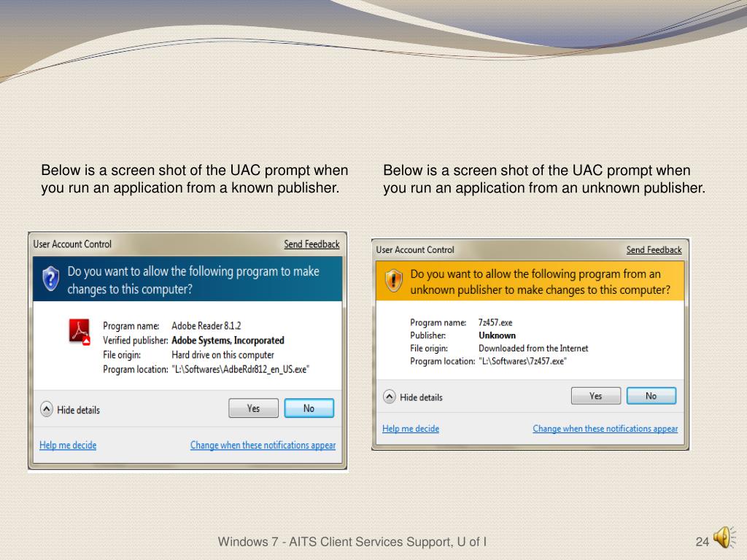Choose No in the 7z457.exe prompt
747x560 pixels.
[651, 396]
